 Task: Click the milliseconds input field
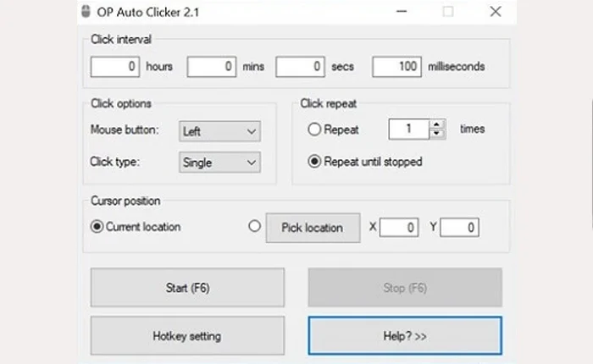pyautogui.click(x=396, y=66)
